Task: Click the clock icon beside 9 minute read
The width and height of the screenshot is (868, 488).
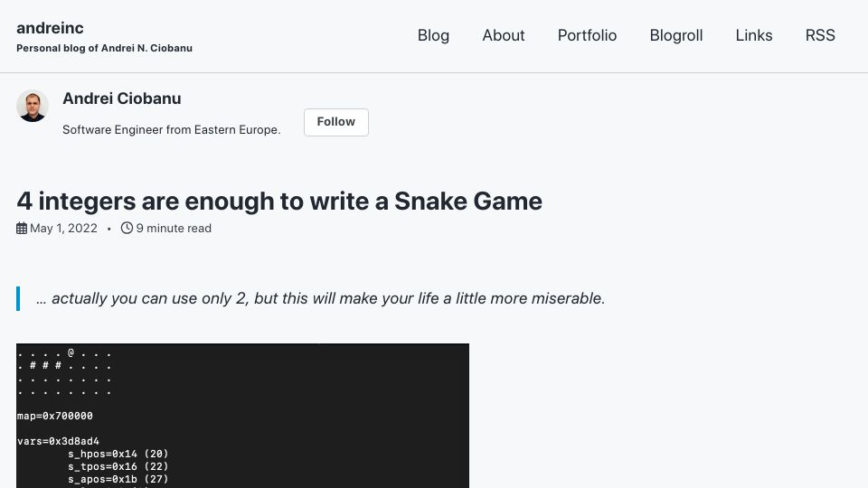Action: [x=127, y=228]
